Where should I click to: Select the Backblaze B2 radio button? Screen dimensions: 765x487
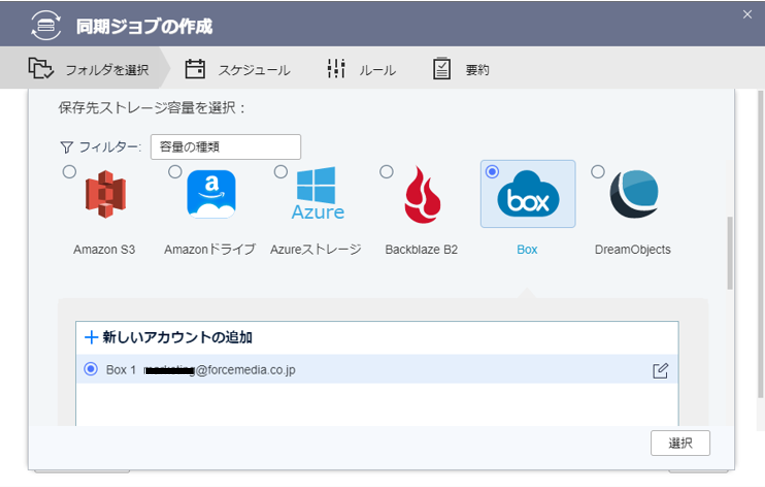(386, 172)
